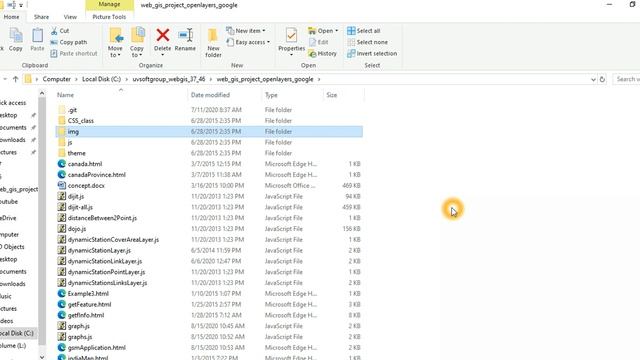
Task: Open the Easy access dropdown
Action: [x=248, y=42]
